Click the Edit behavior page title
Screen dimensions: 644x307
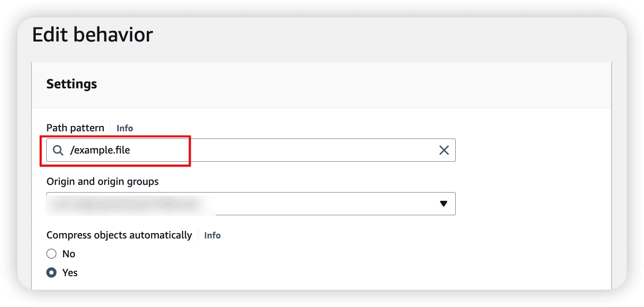[x=93, y=35]
